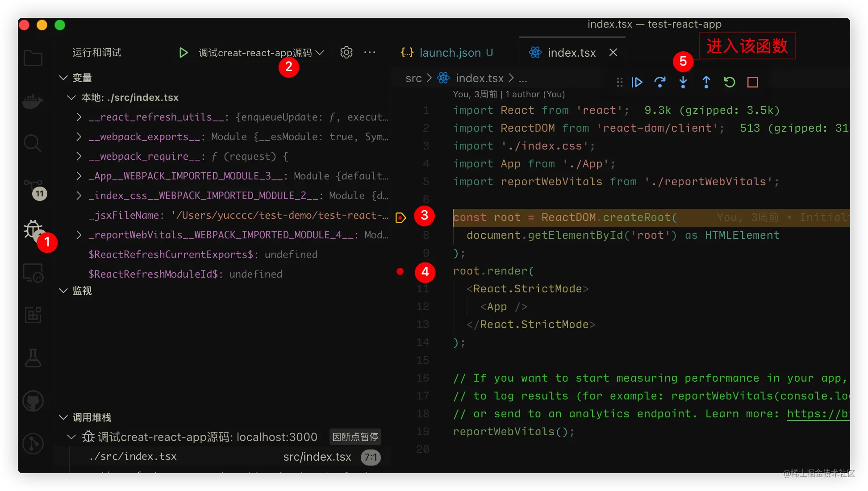Viewport: 868px width, 491px height.
Task: Open the GitHub sidebar icon
Action: pos(33,400)
